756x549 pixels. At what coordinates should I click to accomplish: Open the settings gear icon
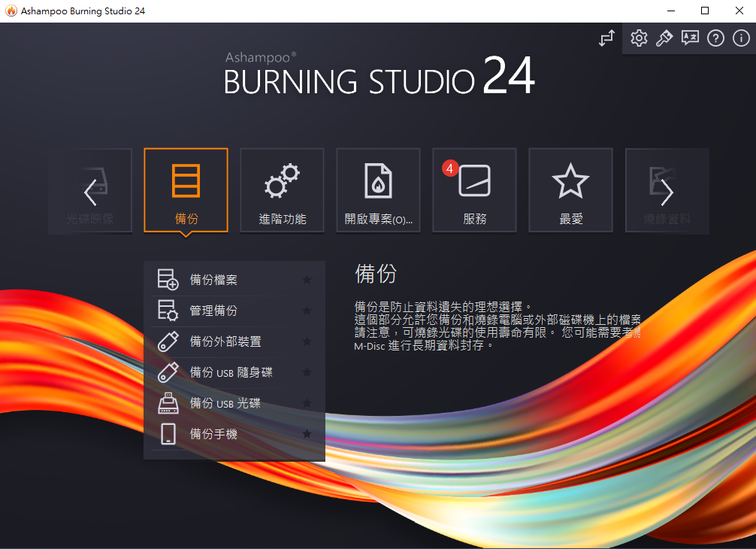(639, 38)
